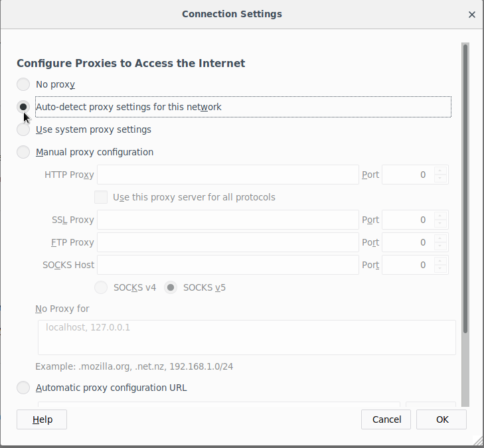
Task: Increase the FTP Proxy port number
Action: coord(441,238)
